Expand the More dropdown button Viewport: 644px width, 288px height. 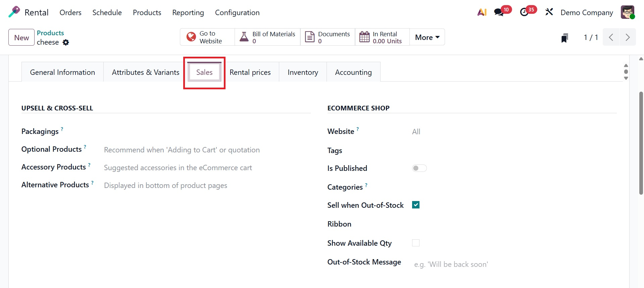[x=427, y=37]
